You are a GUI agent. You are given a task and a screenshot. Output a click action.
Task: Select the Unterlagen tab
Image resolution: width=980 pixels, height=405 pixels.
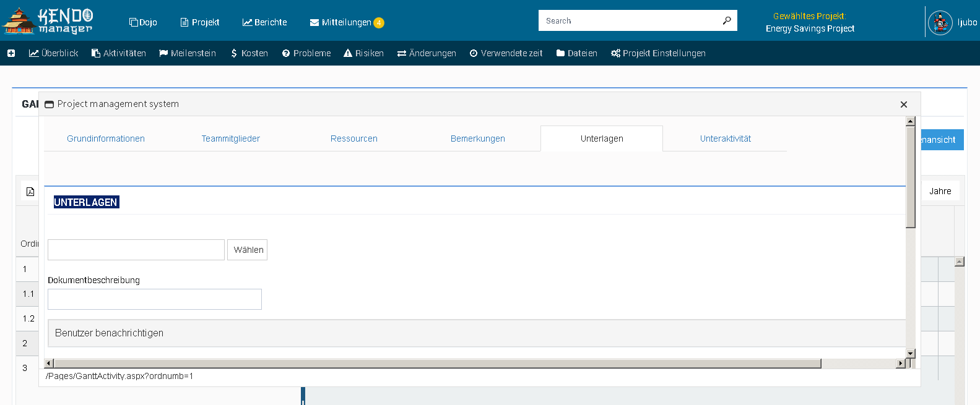point(602,139)
